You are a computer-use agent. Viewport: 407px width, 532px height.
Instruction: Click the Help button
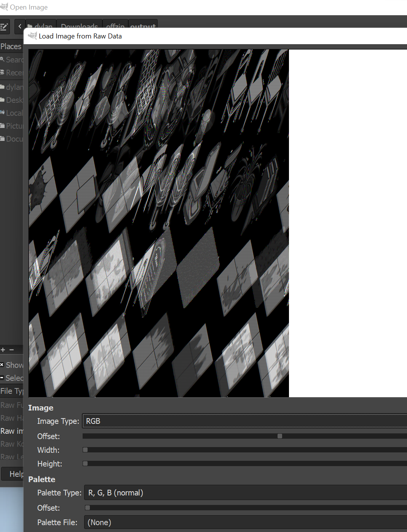tap(16, 474)
